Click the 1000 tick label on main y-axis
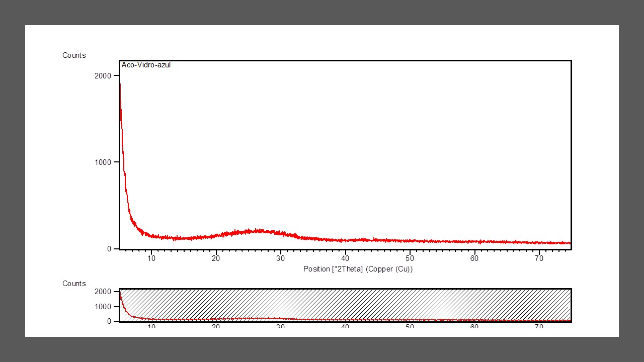 tap(103, 162)
